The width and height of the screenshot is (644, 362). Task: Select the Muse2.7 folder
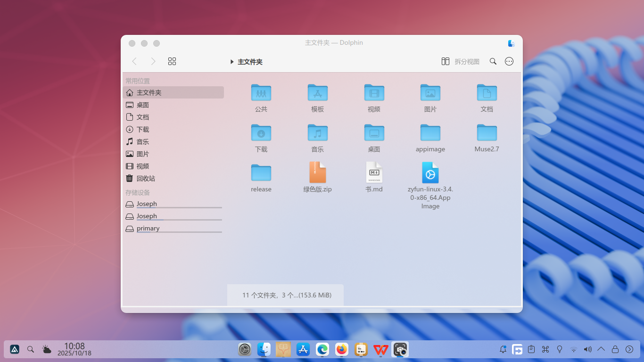coord(487,132)
